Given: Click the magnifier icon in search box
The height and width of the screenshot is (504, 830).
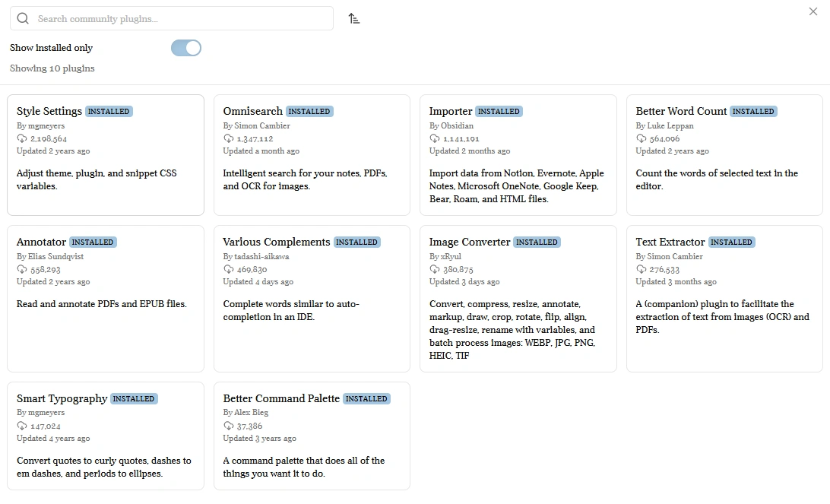Looking at the screenshot, I should pos(23,18).
